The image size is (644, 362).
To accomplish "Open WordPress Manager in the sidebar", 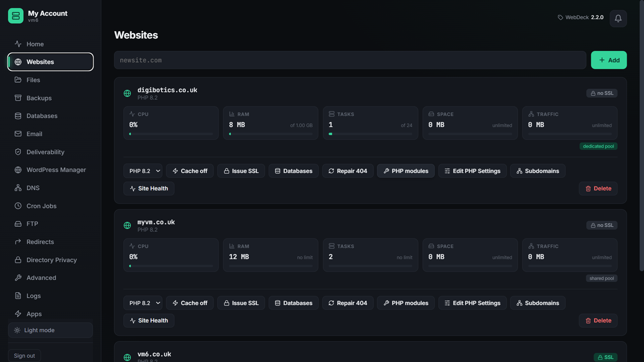I will click(50, 170).
